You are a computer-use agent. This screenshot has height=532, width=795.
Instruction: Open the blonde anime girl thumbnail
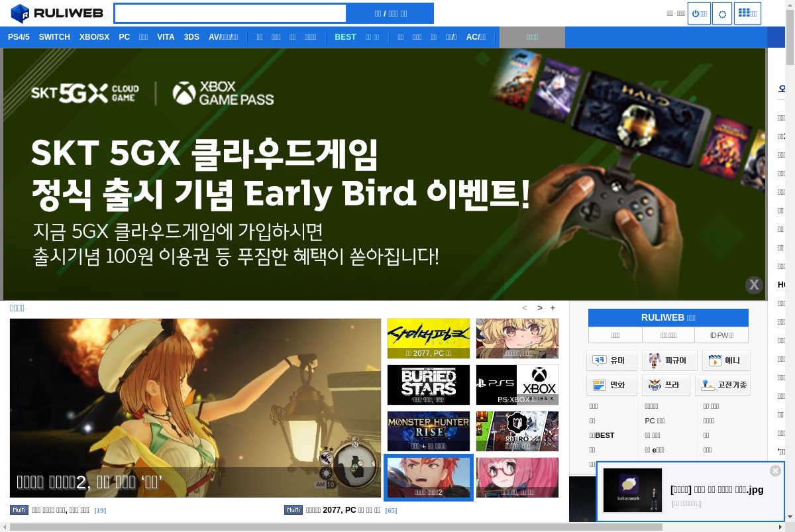517,339
